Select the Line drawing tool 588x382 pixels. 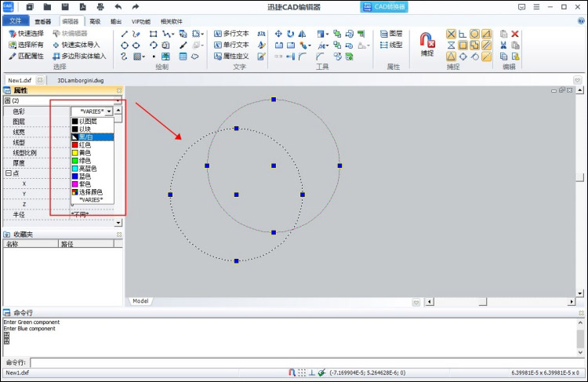coord(125,34)
